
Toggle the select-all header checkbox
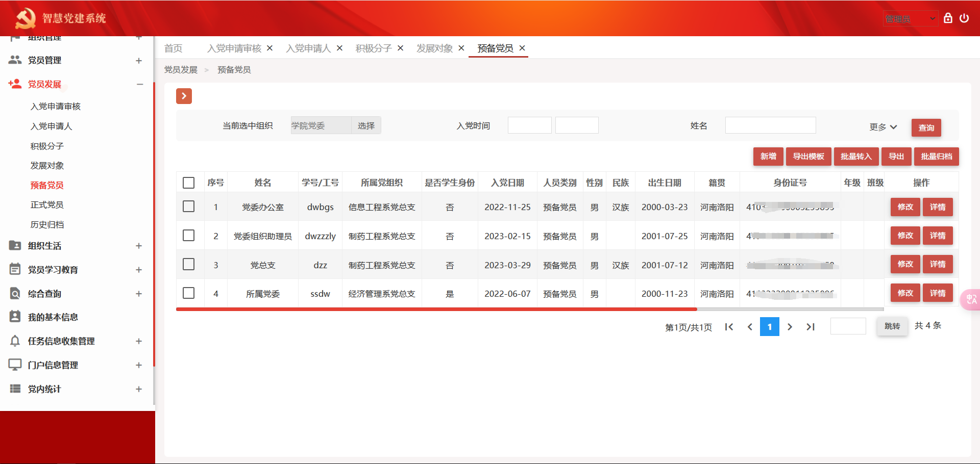click(x=188, y=183)
